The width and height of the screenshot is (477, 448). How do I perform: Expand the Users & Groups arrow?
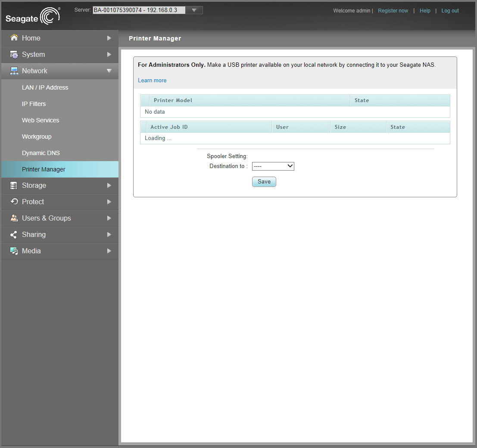pyautogui.click(x=109, y=218)
